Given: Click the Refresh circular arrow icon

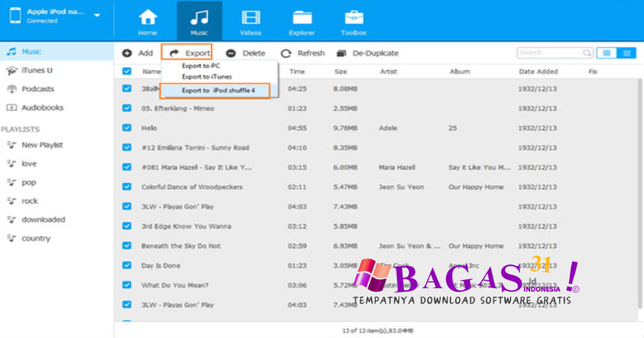Looking at the screenshot, I should pos(286,53).
